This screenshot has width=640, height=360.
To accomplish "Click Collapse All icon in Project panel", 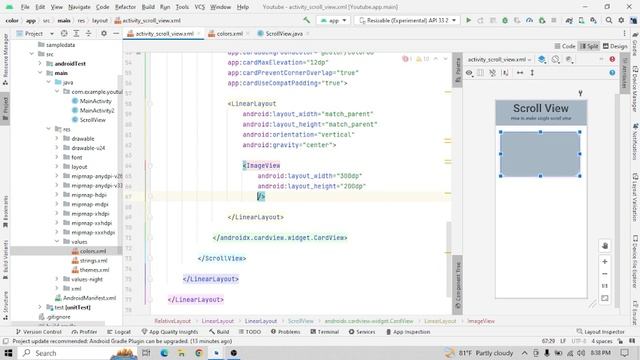I will (x=88, y=33).
